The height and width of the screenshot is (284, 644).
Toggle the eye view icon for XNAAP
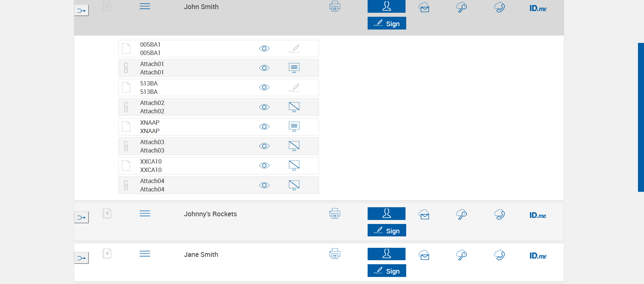pyautogui.click(x=264, y=127)
